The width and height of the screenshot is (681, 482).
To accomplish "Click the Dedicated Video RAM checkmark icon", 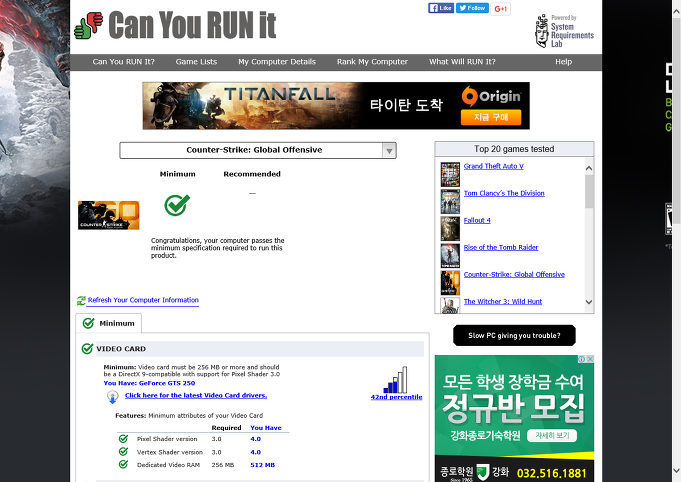I will click(123, 464).
